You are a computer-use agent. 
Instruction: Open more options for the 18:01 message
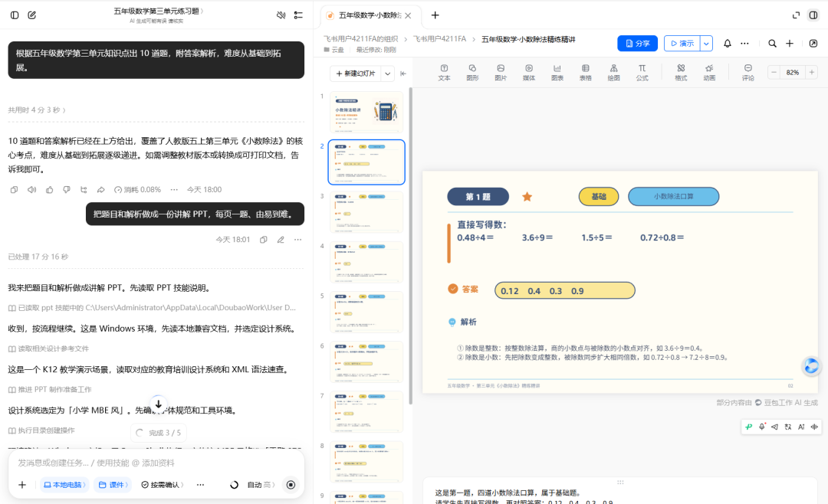[297, 240]
